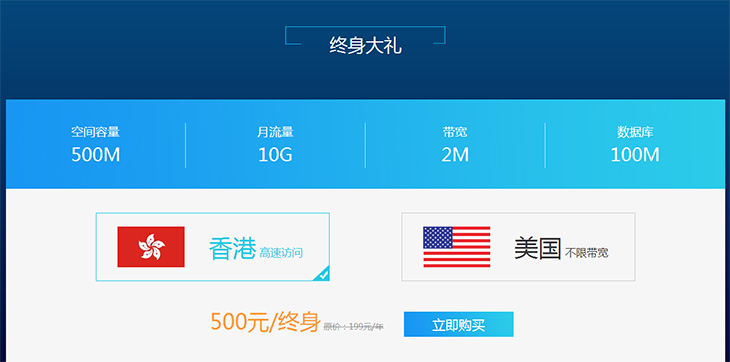Click the 香港 region label text
Viewport: 730px width, 362px height.
tap(232, 248)
